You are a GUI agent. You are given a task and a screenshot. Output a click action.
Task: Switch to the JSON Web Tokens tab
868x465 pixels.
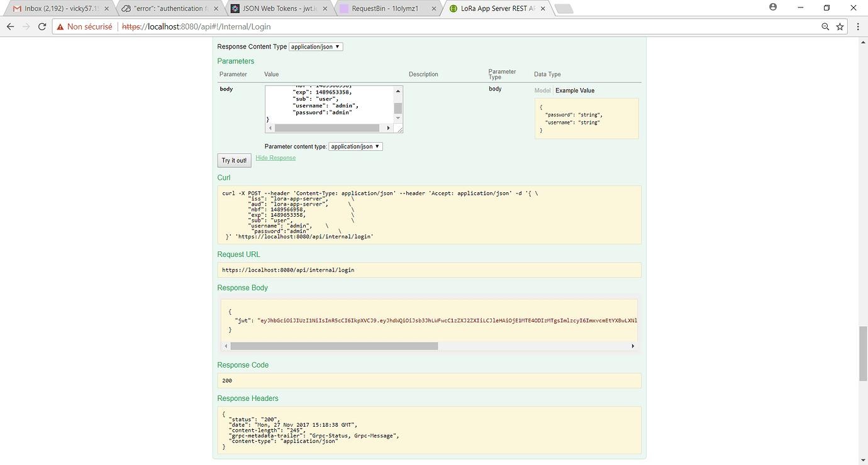coord(279,9)
